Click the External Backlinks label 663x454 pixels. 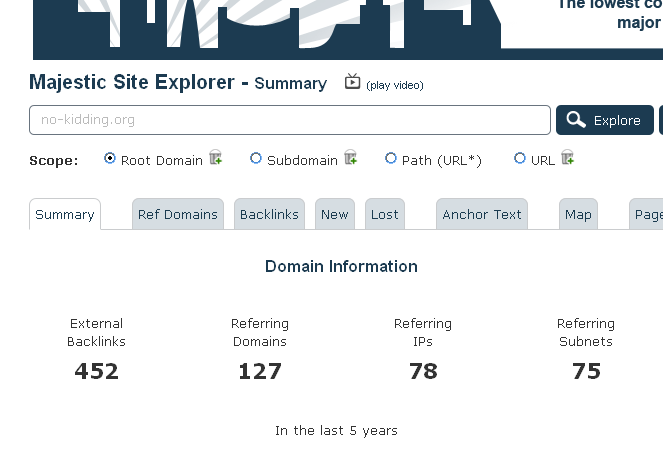(x=96, y=332)
